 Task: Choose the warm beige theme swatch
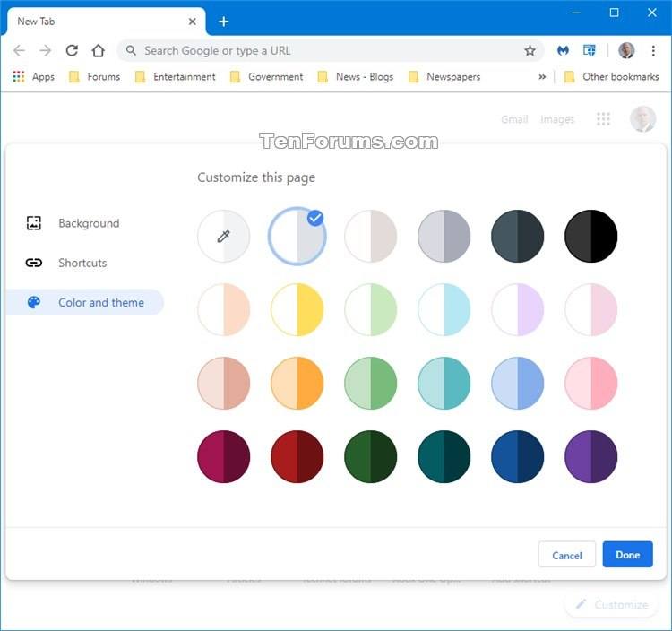coord(371,237)
